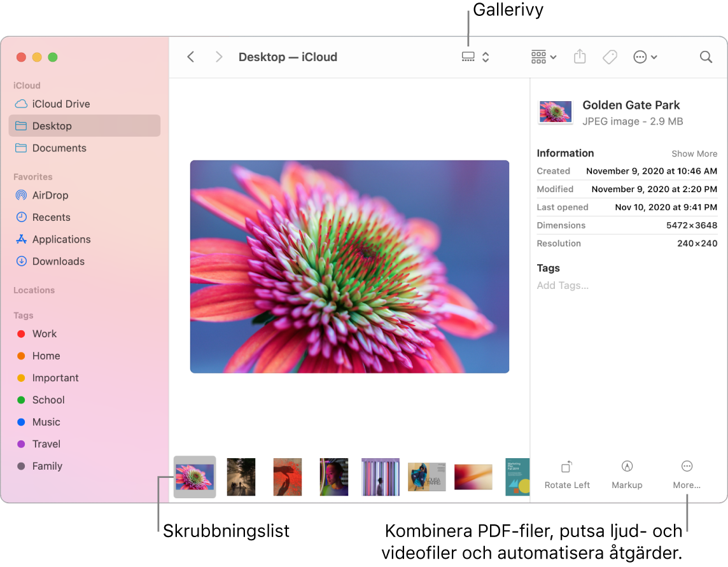Click the Desktop folder icon

click(x=21, y=126)
